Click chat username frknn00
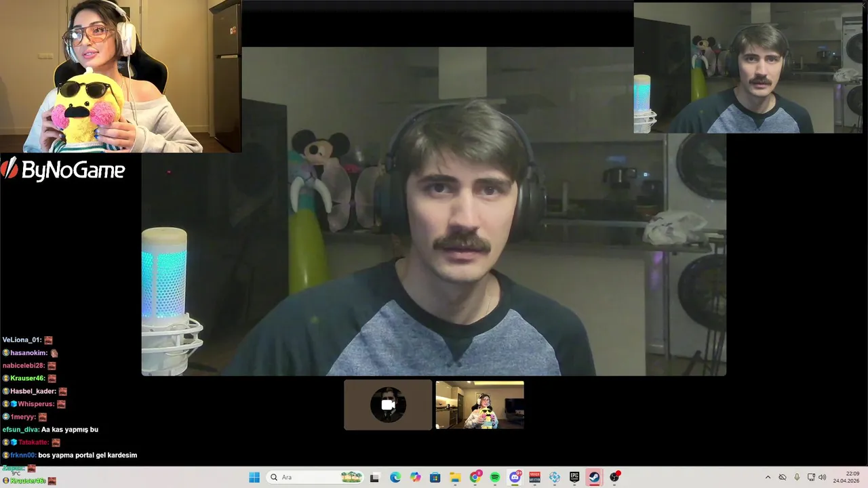Screen dimensions: 868x488 point(22,455)
